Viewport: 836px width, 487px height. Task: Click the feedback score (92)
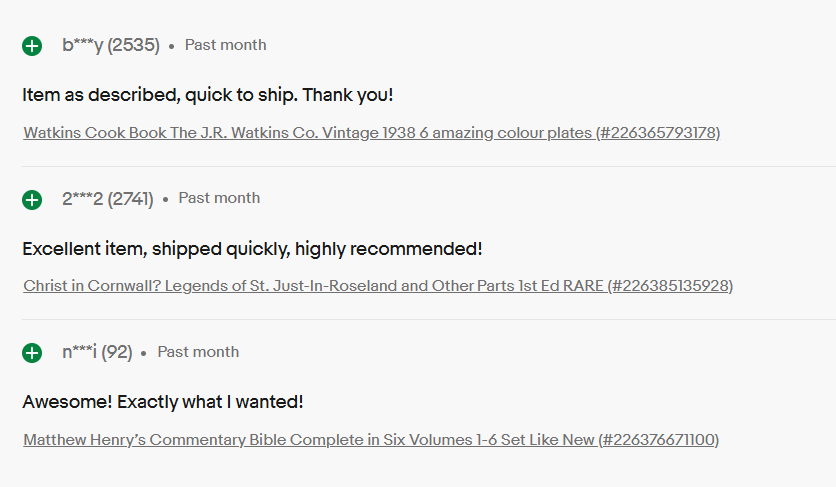click(117, 352)
